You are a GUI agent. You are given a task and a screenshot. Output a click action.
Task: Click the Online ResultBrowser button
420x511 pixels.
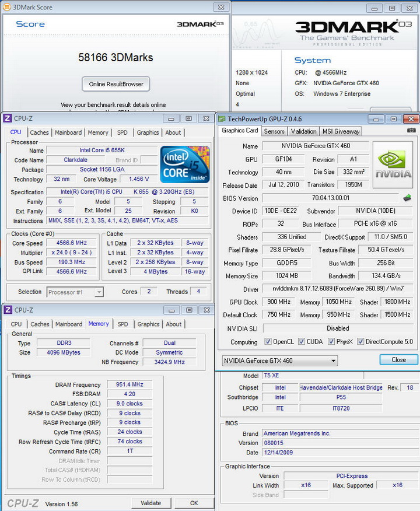[x=116, y=84]
